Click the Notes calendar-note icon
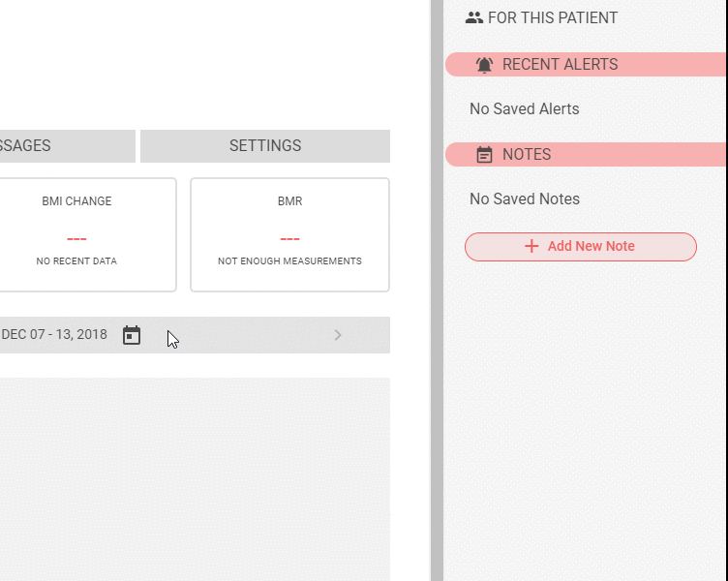728x581 pixels. 484,155
